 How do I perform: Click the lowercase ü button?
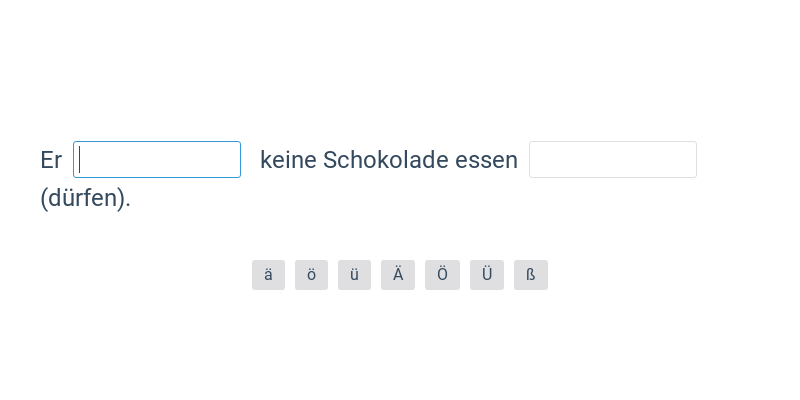[354, 275]
